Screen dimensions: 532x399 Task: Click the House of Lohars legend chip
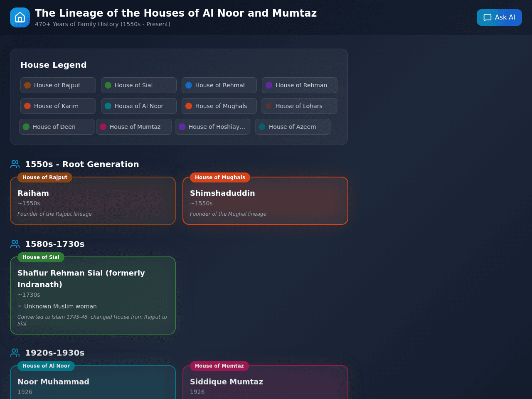[299, 106]
